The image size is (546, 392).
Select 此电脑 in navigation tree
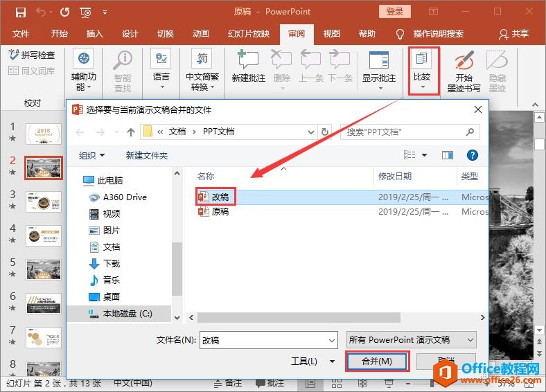[x=103, y=180]
